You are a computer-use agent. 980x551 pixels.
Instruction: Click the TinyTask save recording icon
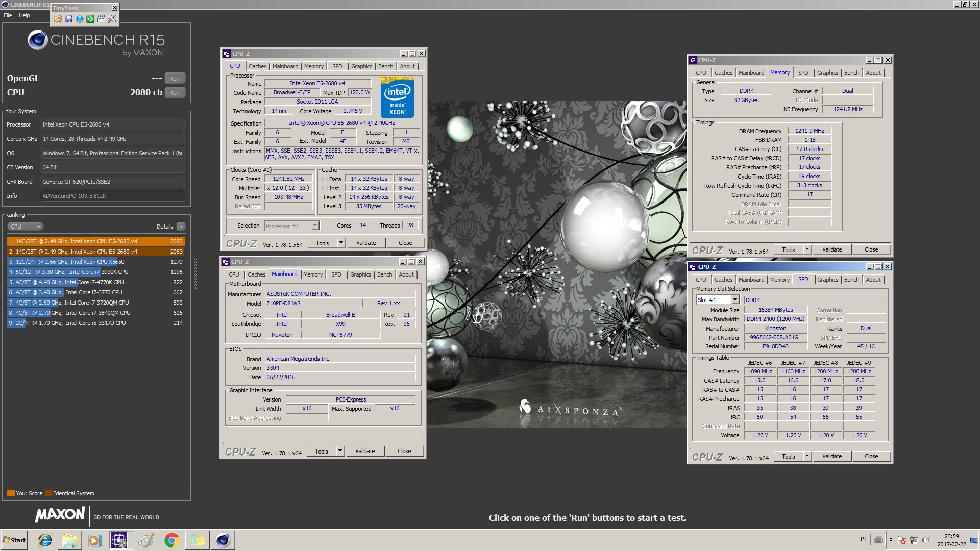pyautogui.click(x=68, y=19)
